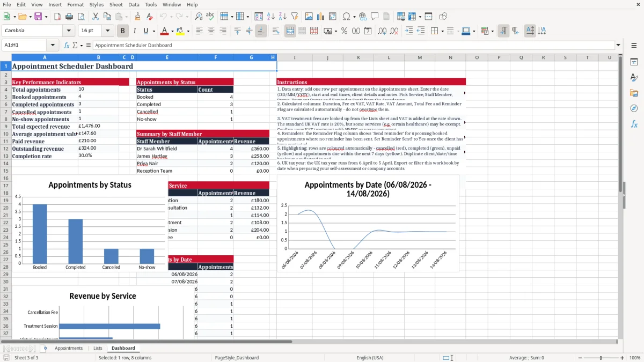Click the English (USA) language status
This screenshot has width=644, height=362.
click(x=370, y=358)
